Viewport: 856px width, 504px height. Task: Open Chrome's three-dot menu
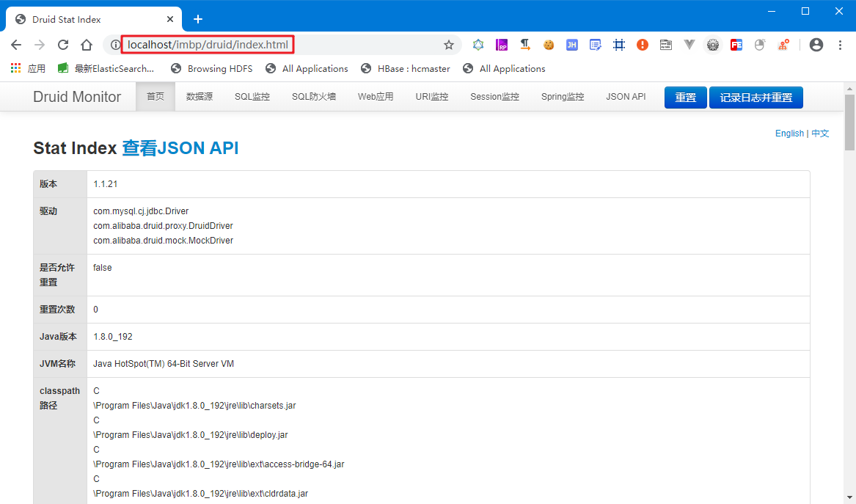point(840,45)
